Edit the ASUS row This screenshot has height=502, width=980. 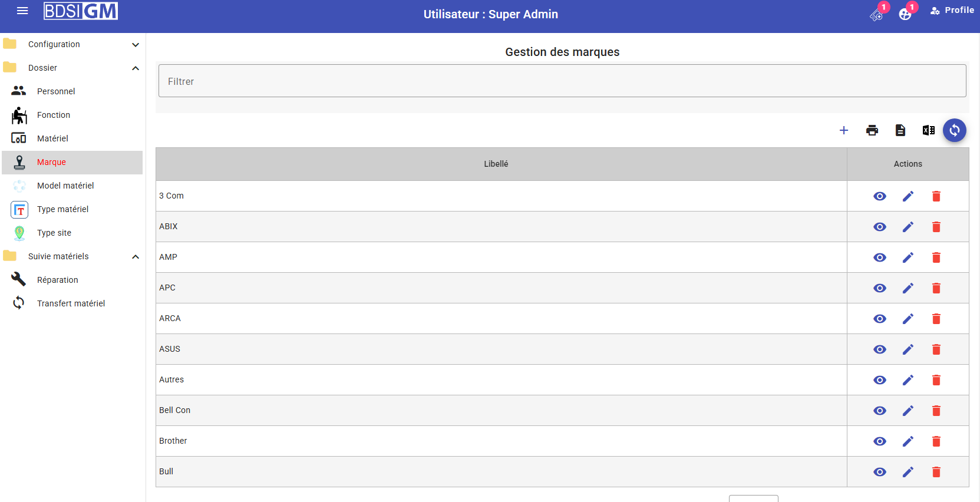click(x=908, y=349)
